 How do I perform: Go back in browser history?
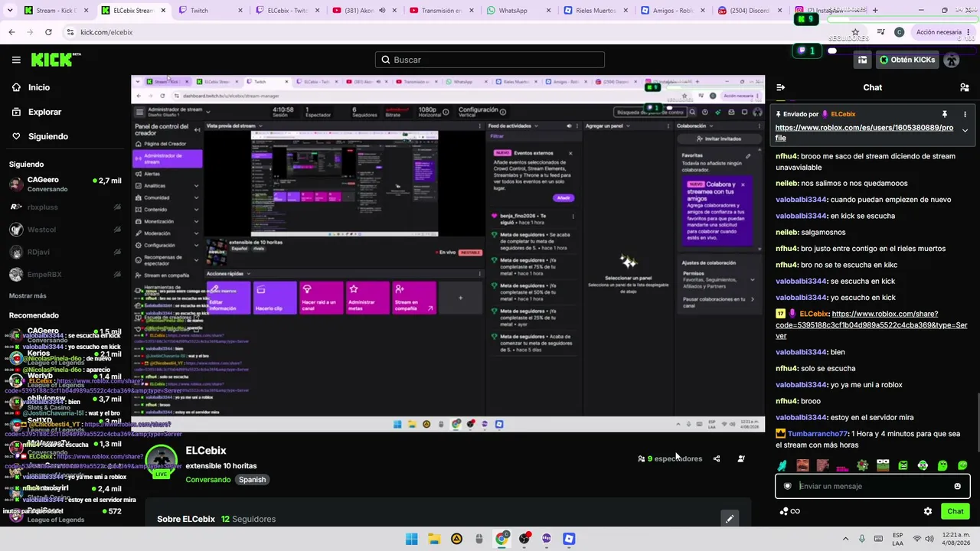[x=11, y=32]
